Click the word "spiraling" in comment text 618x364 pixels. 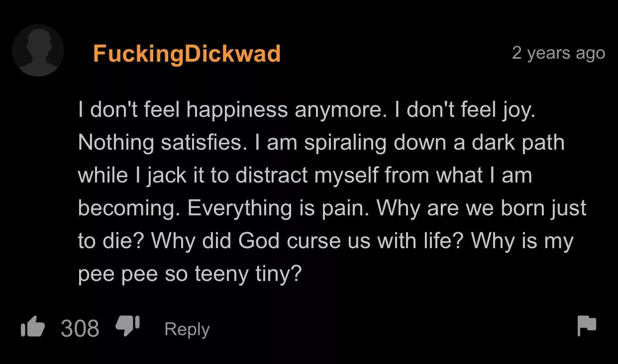click(x=345, y=143)
